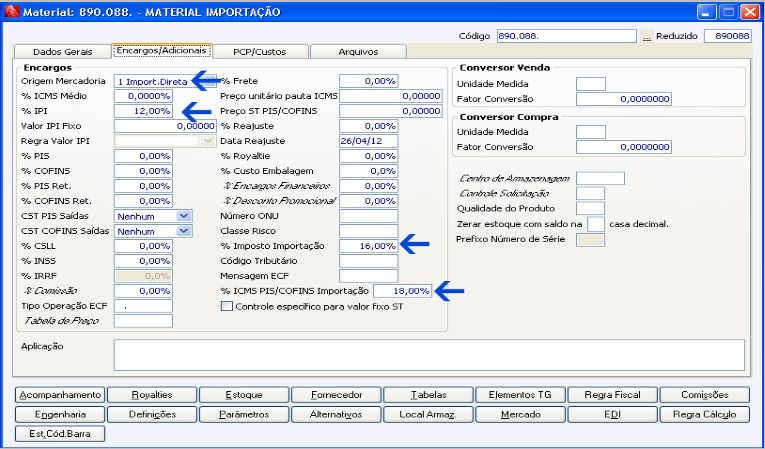Focus the % Comissão field
The image size is (765, 449).
pos(143,291)
